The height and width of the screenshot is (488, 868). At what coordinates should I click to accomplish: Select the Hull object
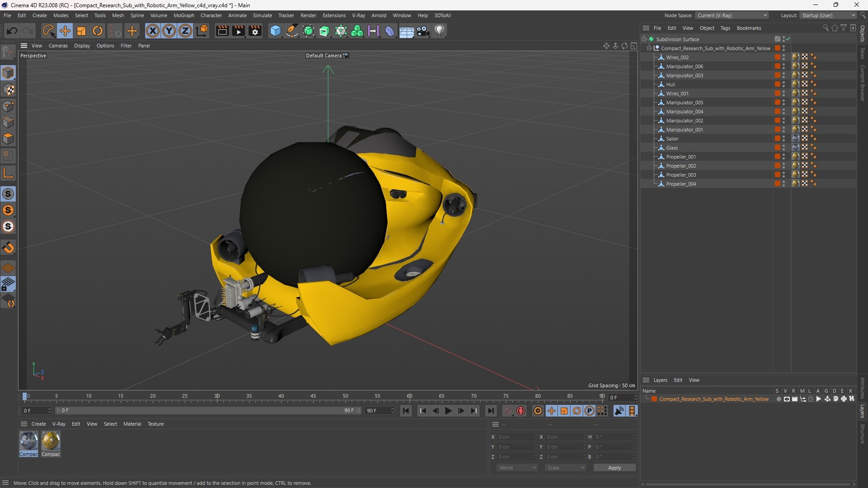tap(670, 84)
